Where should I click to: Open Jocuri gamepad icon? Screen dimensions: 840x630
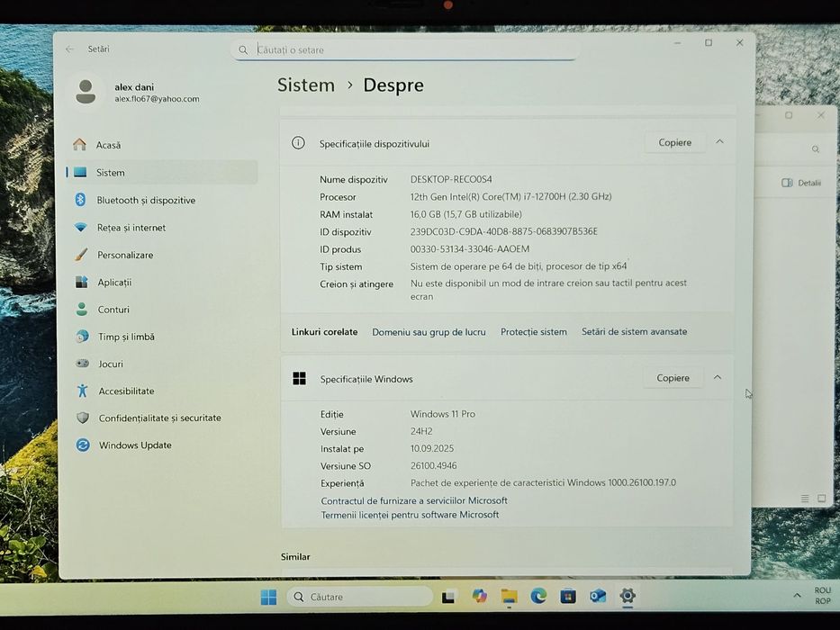[x=83, y=364]
